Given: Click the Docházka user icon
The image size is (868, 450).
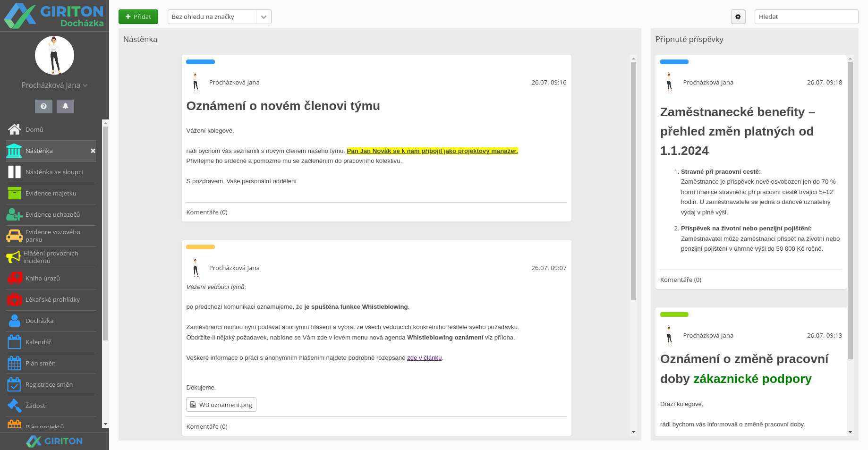Looking at the screenshot, I should (14, 321).
